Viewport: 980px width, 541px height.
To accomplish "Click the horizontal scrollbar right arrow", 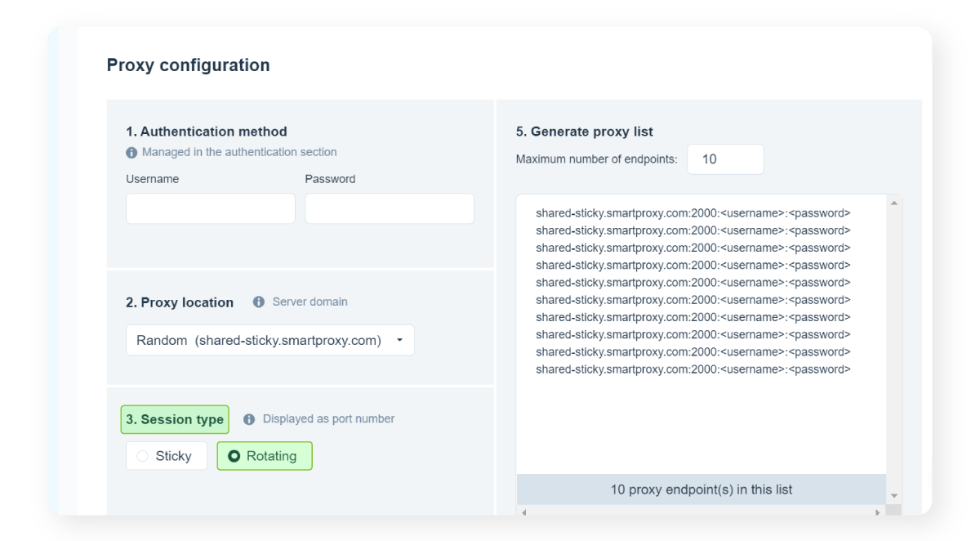I will (x=878, y=512).
